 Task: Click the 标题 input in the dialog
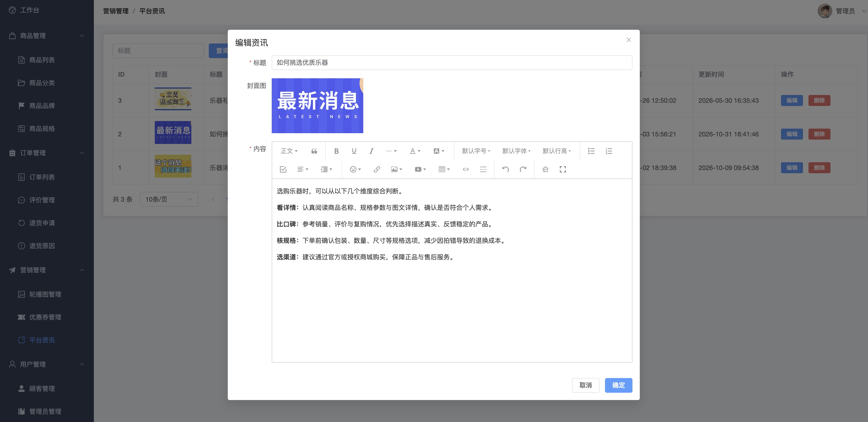pyautogui.click(x=452, y=63)
